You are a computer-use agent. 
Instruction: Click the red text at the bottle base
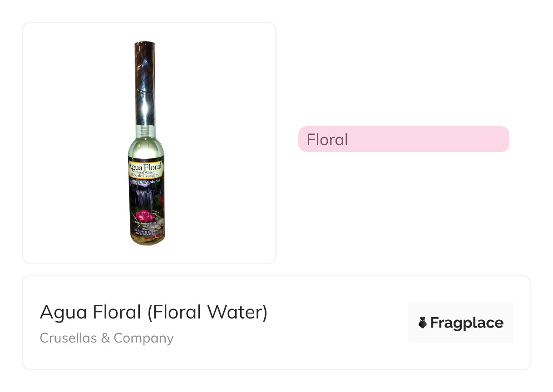pyautogui.click(x=146, y=237)
